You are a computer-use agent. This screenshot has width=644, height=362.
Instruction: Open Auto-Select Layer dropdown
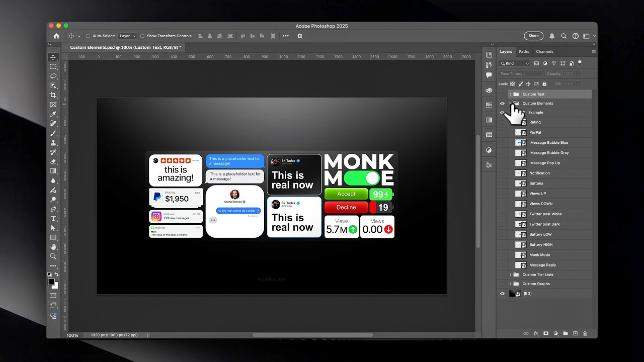[x=127, y=36]
